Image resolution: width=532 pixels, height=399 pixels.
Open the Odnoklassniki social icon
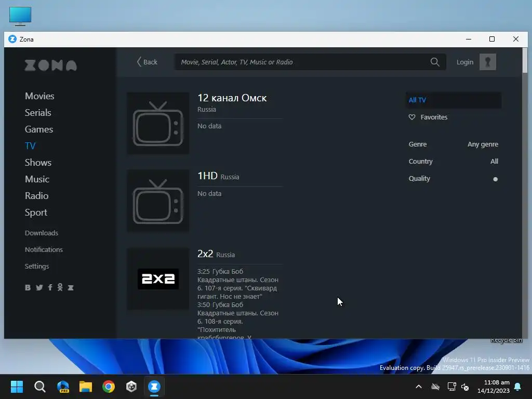point(60,287)
